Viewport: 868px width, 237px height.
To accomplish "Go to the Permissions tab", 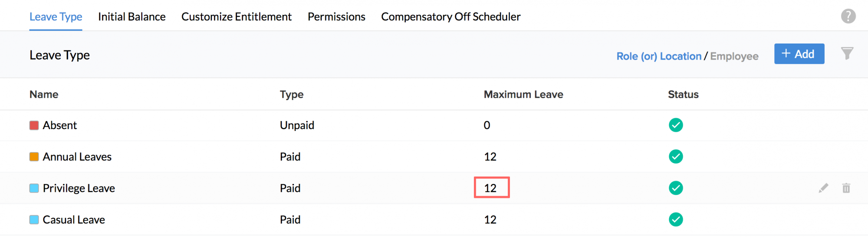I will [x=336, y=17].
